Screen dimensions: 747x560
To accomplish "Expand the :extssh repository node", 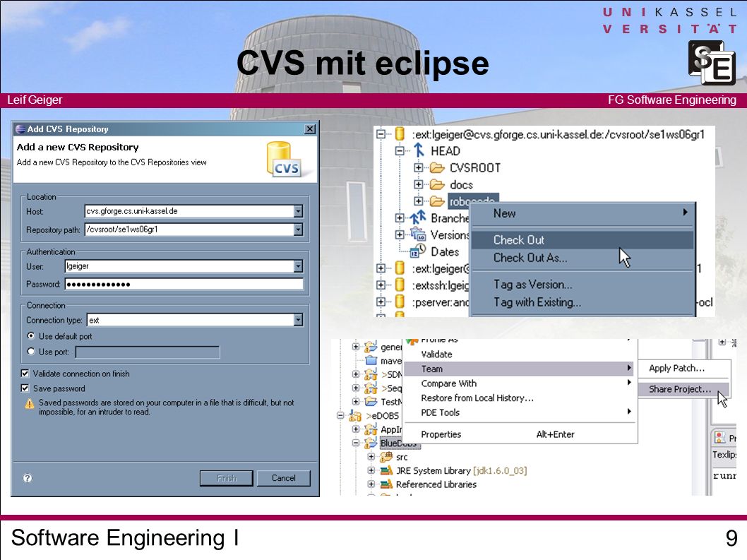I will pyautogui.click(x=381, y=285).
